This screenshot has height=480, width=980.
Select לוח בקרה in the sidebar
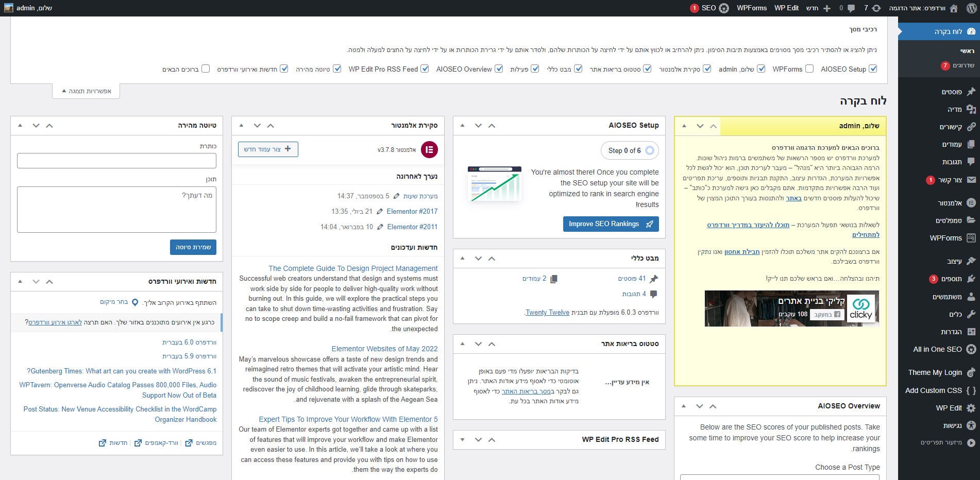pos(939,31)
